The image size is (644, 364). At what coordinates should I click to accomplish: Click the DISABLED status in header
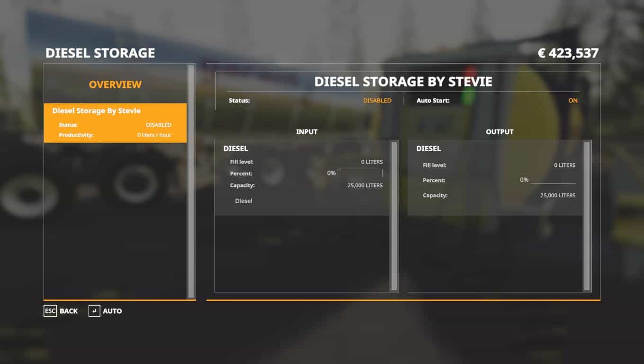(377, 100)
